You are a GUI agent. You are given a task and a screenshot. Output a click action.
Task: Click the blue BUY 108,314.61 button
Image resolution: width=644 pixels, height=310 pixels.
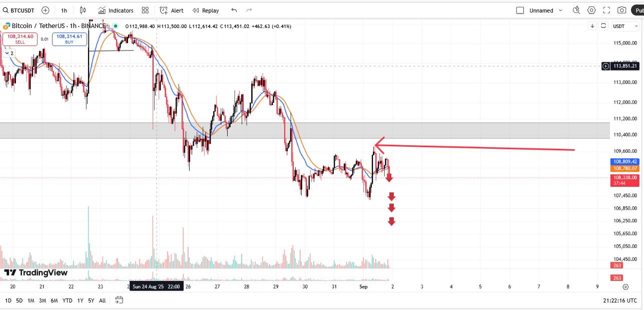pos(69,39)
